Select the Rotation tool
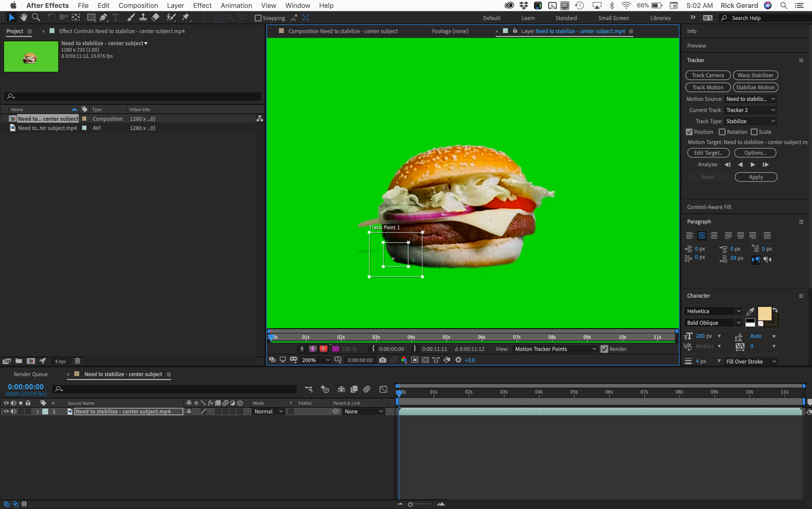Viewport: 812px width, 509px height. coord(51,17)
